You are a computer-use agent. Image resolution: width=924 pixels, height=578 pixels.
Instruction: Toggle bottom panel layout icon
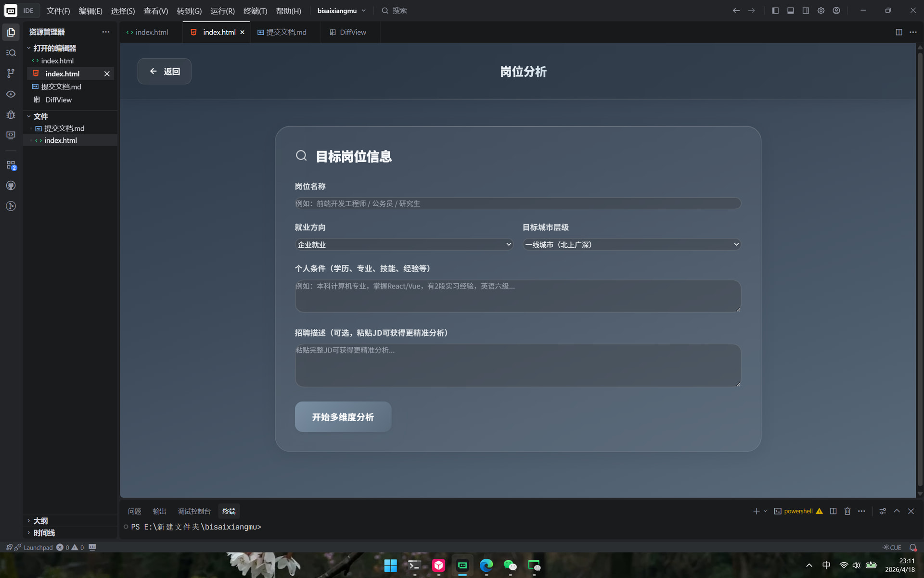point(790,11)
